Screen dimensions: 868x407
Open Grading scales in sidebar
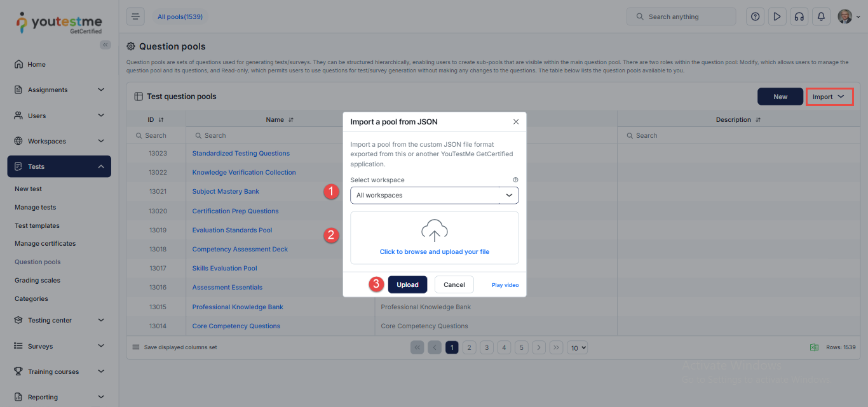pos(37,280)
